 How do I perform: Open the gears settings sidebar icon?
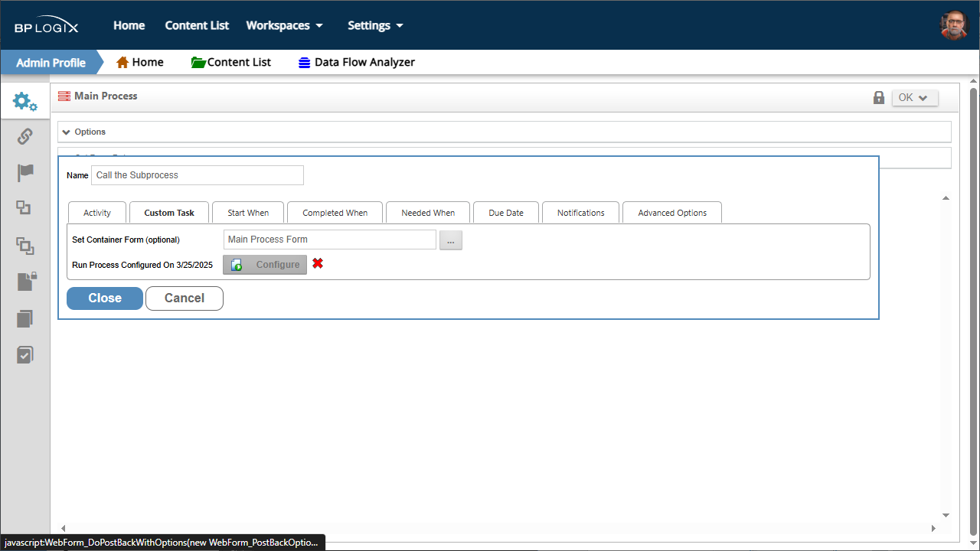click(24, 101)
